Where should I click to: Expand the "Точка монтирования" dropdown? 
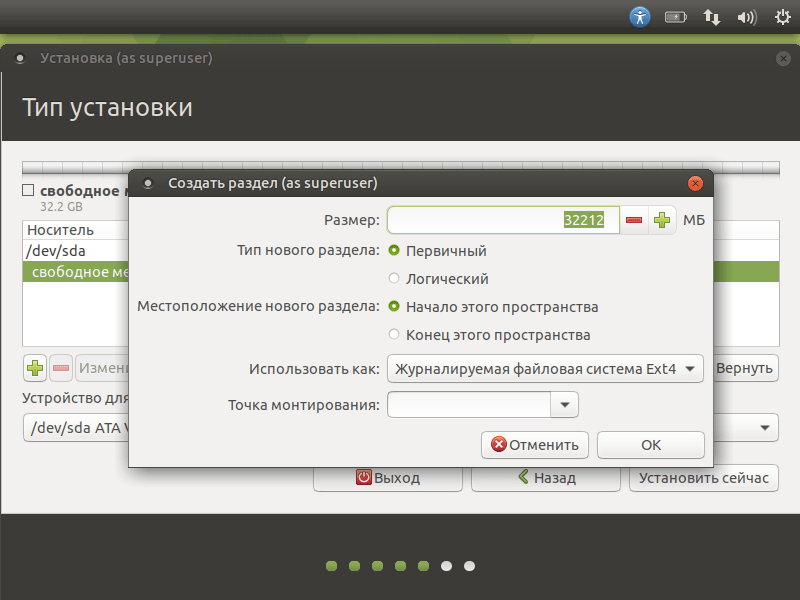click(x=564, y=404)
